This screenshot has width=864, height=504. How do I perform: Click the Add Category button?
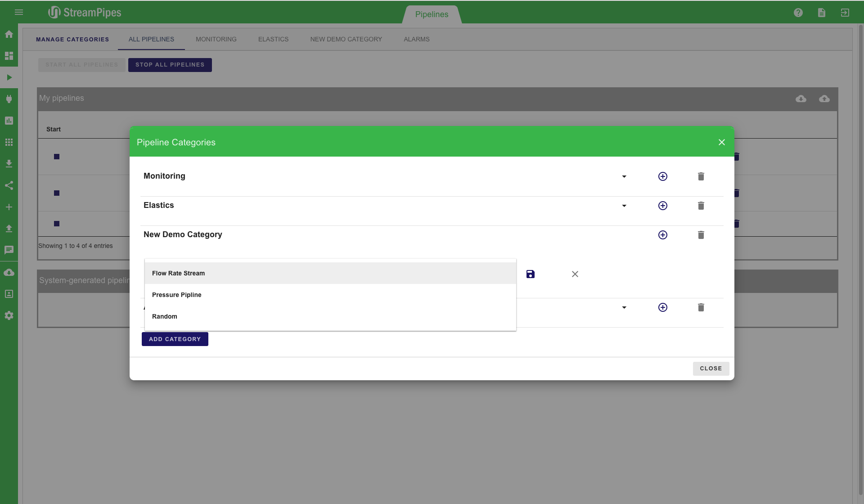point(175,339)
